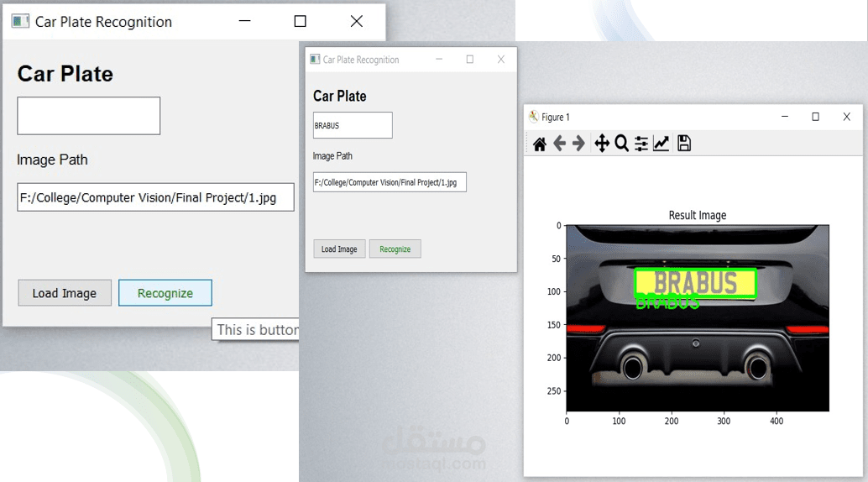The width and height of the screenshot is (868, 482).
Task: Open Edit axis parameters chart icon
Action: 661,144
